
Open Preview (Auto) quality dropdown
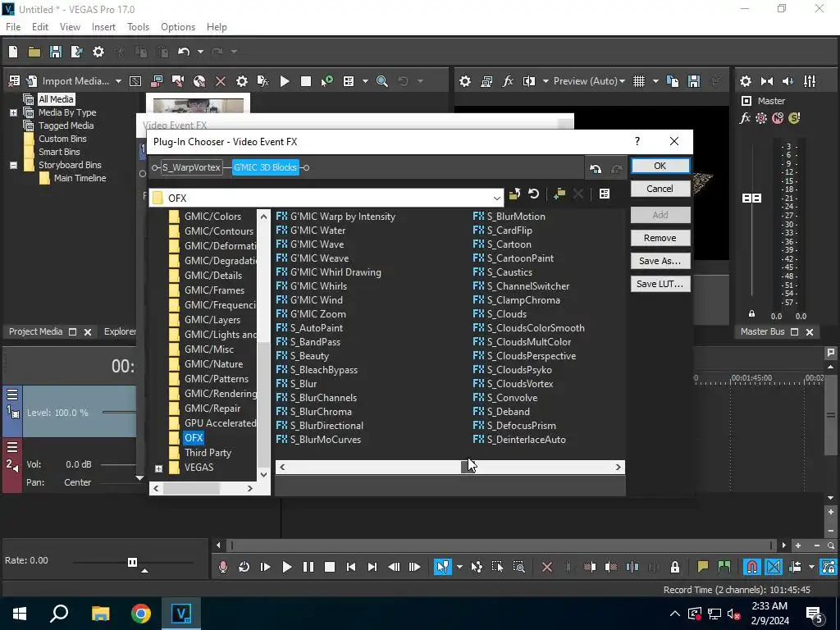[589, 81]
